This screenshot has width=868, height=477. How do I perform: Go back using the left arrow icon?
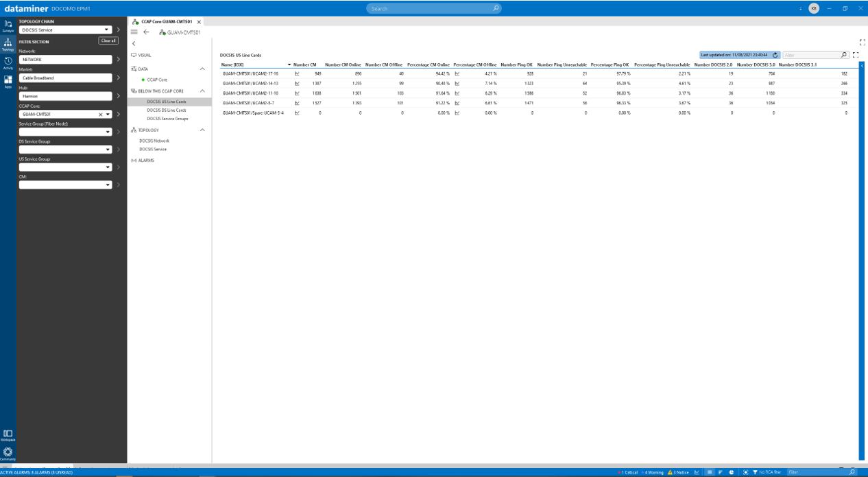tap(146, 32)
